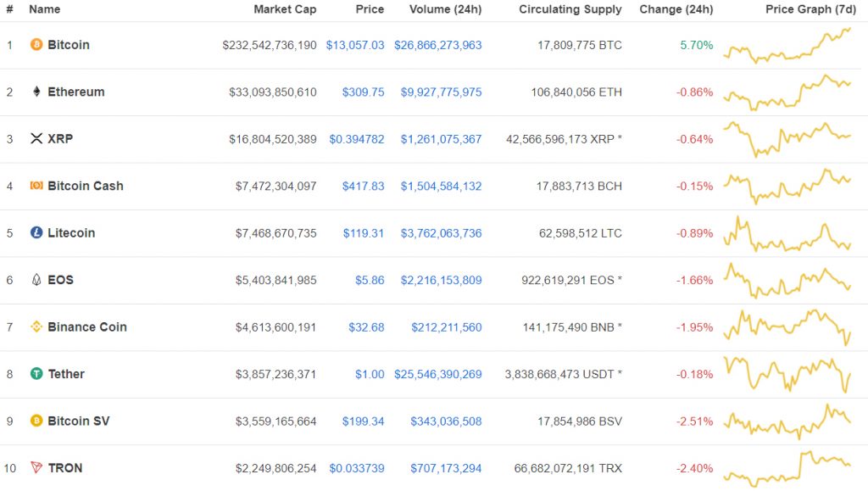Click the Bitcoin 7-day price sparkline
868x491 pixels.
(788, 47)
